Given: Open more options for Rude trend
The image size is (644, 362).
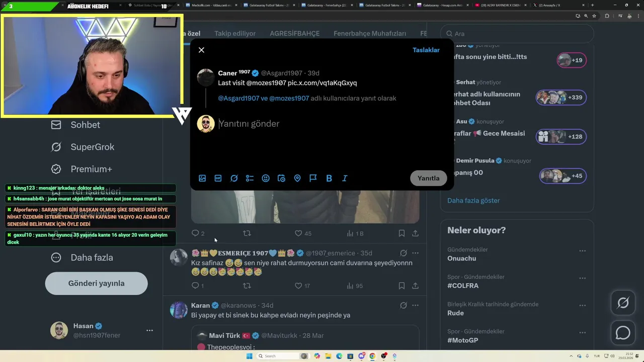Looking at the screenshot, I should click(x=582, y=305).
